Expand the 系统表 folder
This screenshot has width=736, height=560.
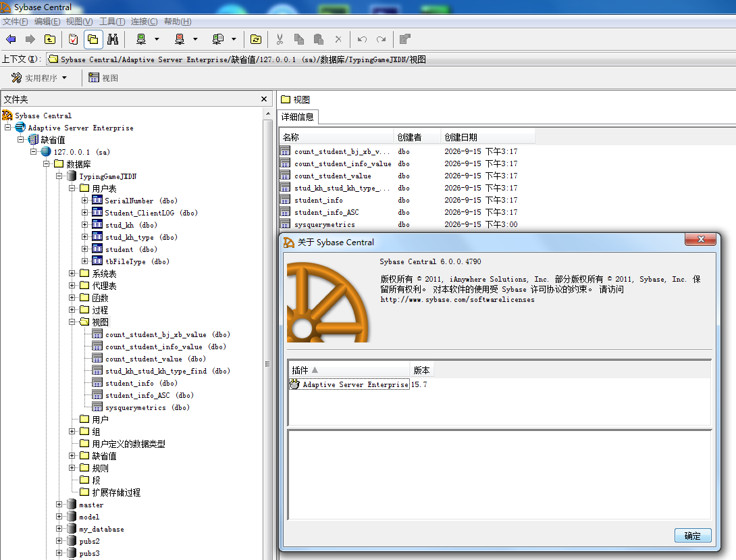tap(72, 273)
